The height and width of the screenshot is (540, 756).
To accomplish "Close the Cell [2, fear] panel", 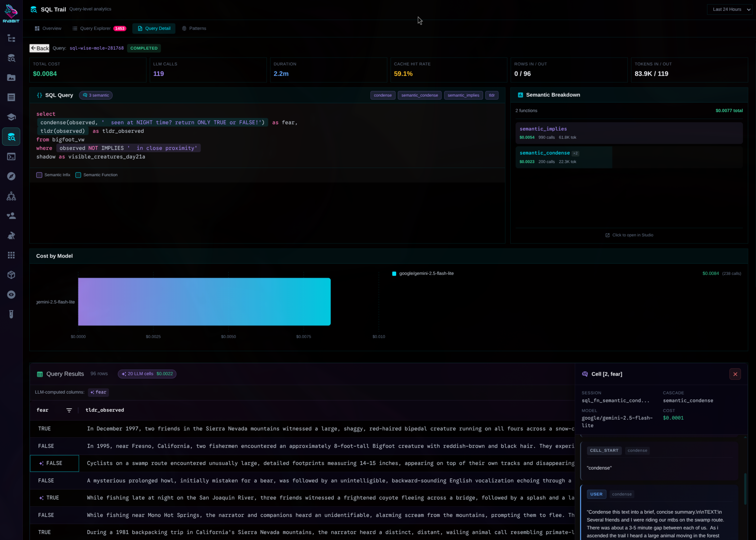I will (x=735, y=374).
